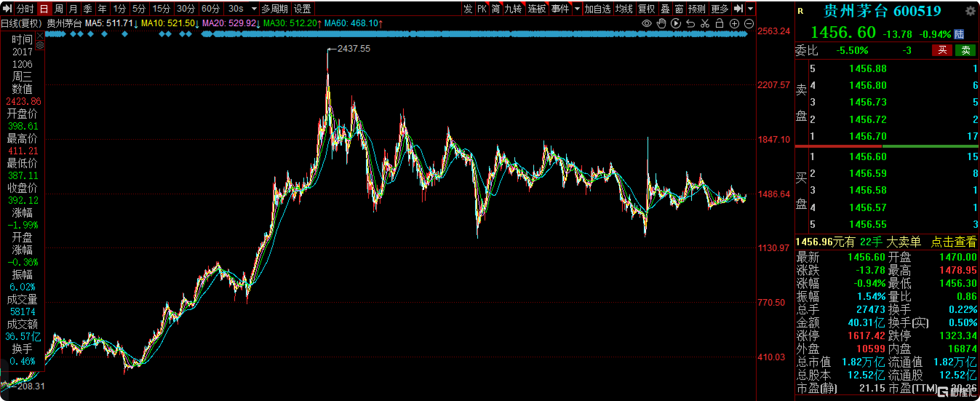The height and width of the screenshot is (401, 980).
Task: Expand the 30s period dropdown arrow
Action: (254, 9)
